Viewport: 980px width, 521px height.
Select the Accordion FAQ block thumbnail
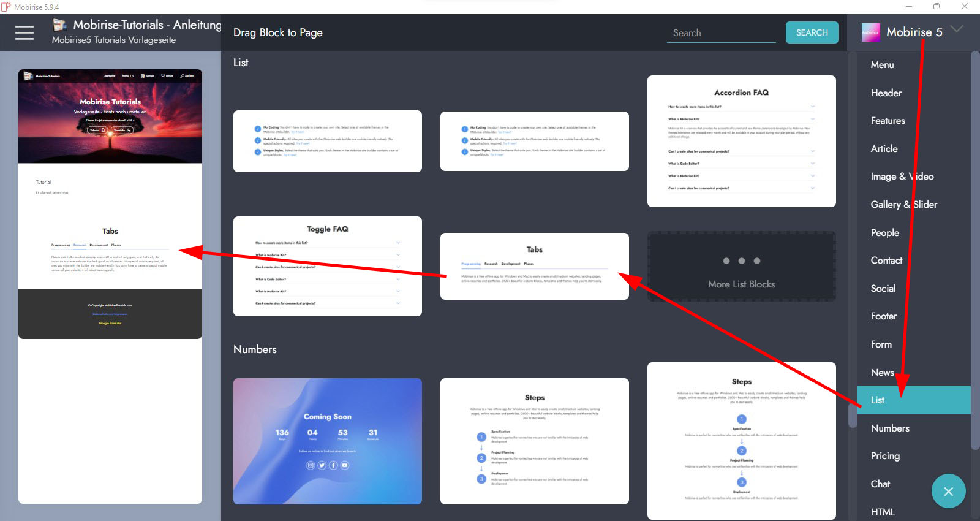(741, 141)
